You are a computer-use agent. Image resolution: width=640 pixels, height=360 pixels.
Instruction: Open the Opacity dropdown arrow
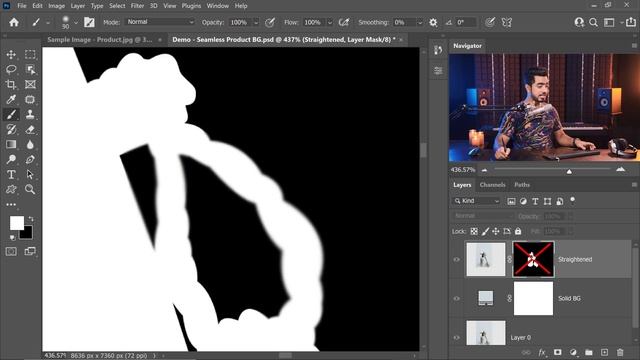pyautogui.click(x=256, y=23)
